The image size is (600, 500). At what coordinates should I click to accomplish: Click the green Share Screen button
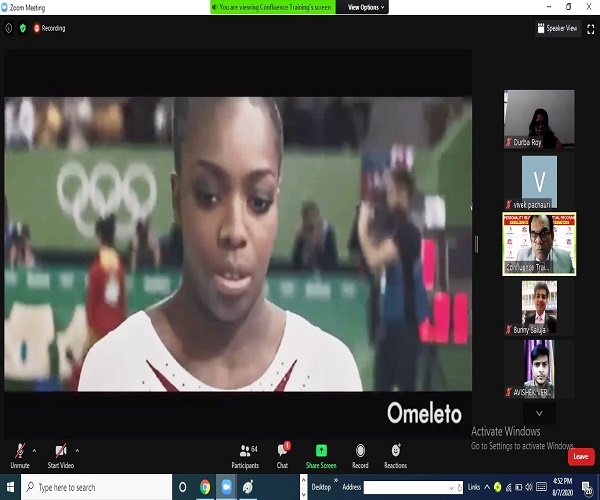point(321,456)
